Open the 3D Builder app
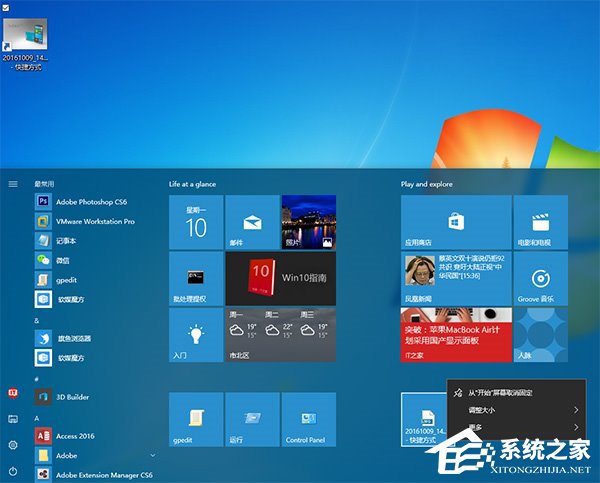The image size is (600, 483). click(73, 396)
